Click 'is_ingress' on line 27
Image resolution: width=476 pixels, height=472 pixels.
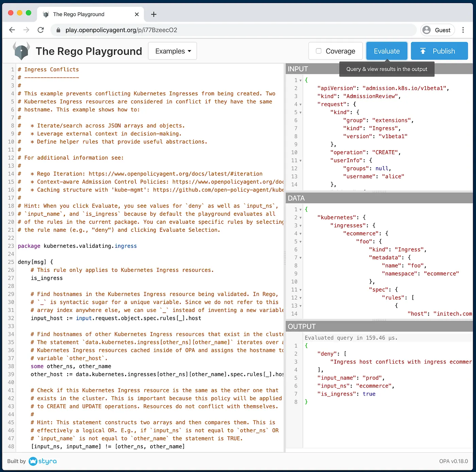tap(47, 278)
